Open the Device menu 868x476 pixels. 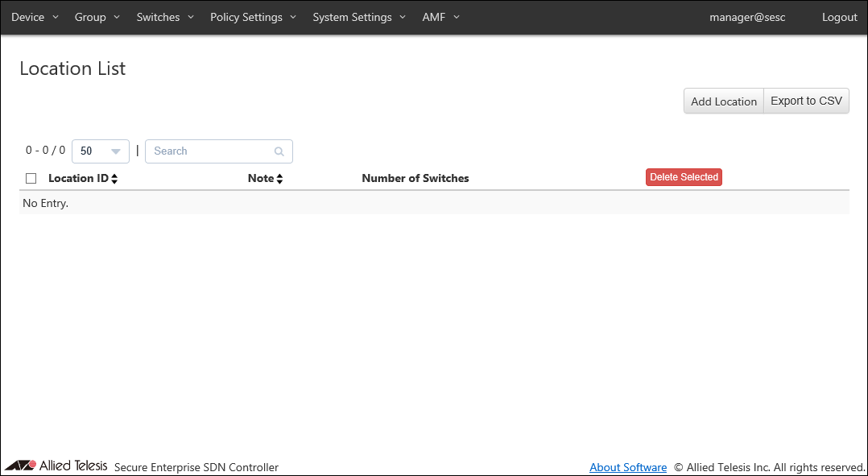click(35, 17)
